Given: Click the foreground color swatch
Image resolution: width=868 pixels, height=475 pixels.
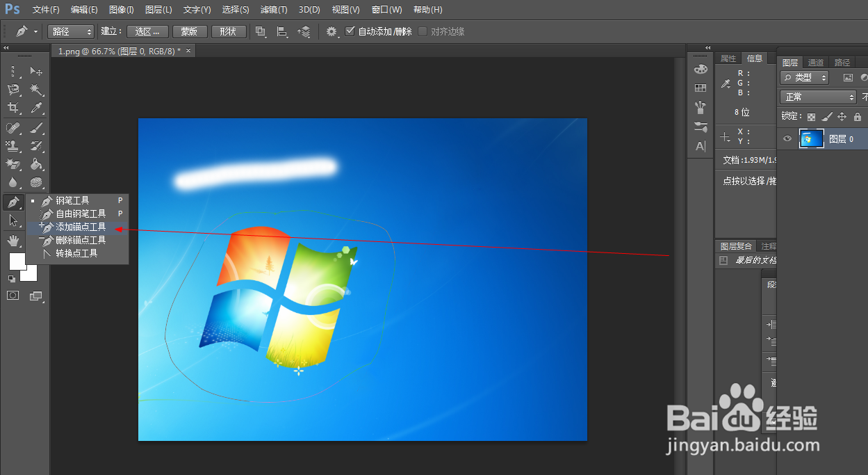Looking at the screenshot, I should 17,261.
